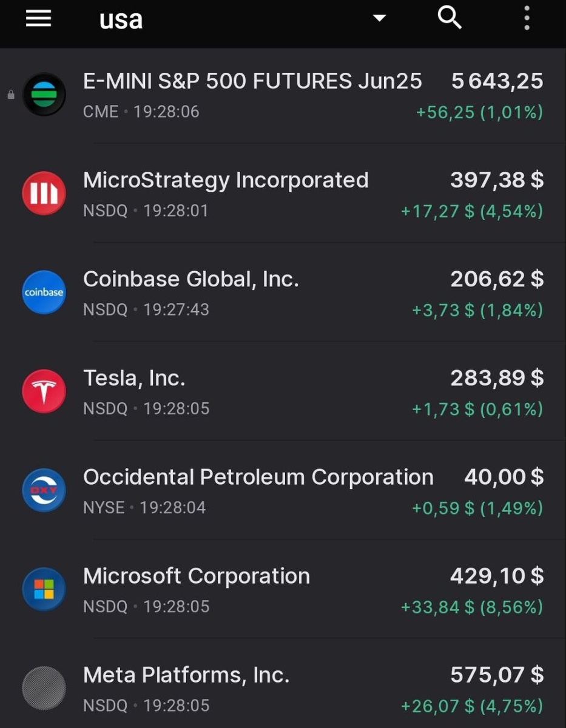Tap the Tesla red logo icon
This screenshot has width=566, height=728.
pyautogui.click(x=44, y=391)
